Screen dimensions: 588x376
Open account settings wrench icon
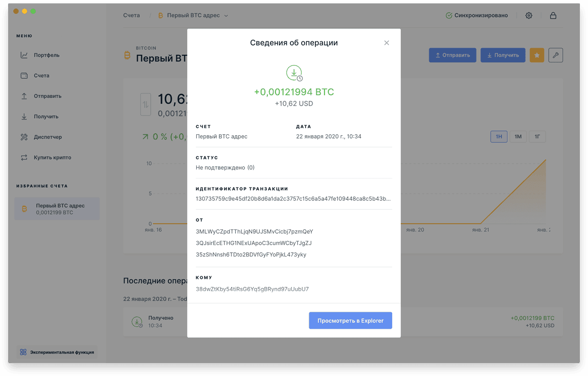(556, 55)
